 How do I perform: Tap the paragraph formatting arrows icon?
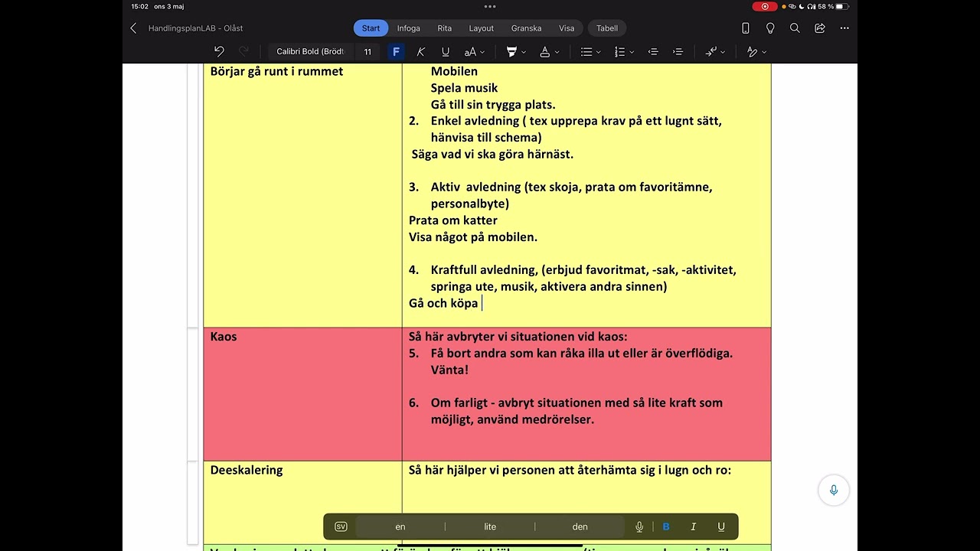(x=711, y=51)
